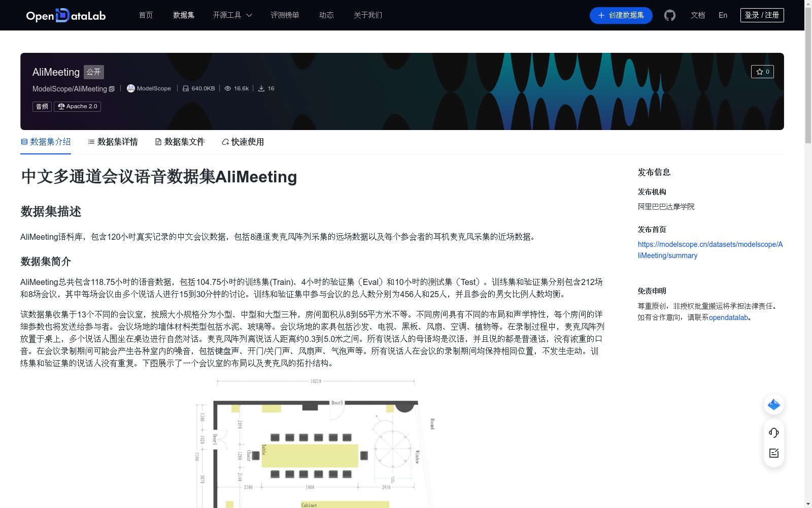Click the En language switcher

click(722, 15)
